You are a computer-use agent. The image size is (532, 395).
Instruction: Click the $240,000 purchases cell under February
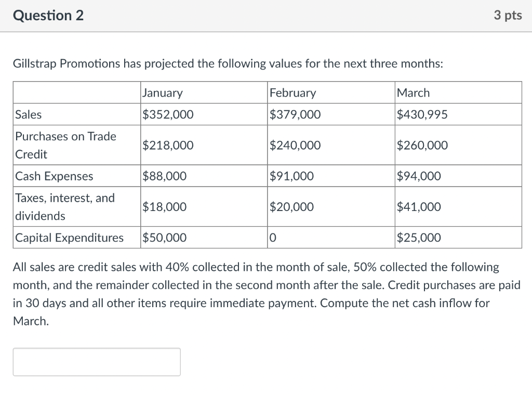click(295, 145)
